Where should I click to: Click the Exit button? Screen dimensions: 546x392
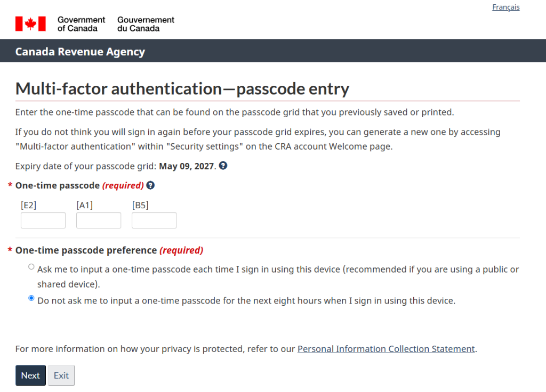61,375
